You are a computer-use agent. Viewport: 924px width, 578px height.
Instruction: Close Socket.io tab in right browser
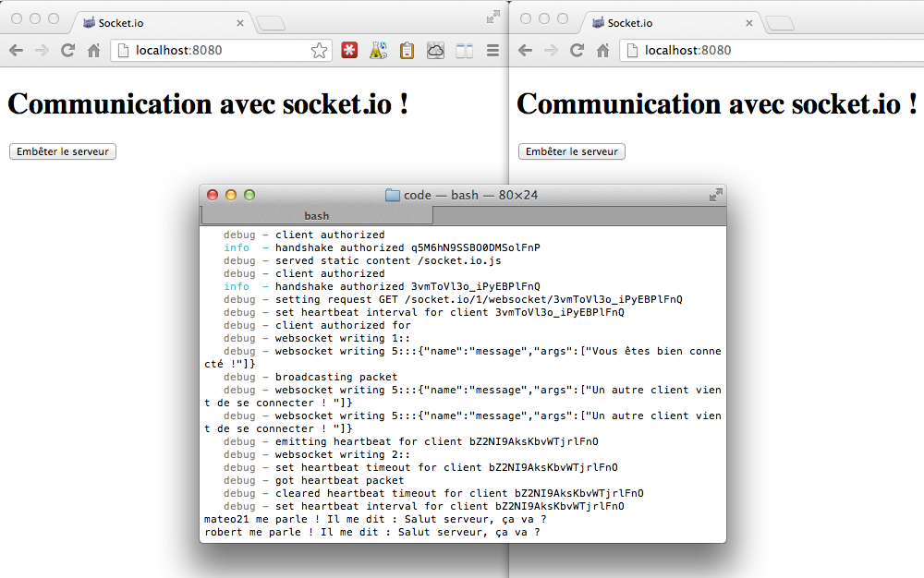click(x=749, y=23)
